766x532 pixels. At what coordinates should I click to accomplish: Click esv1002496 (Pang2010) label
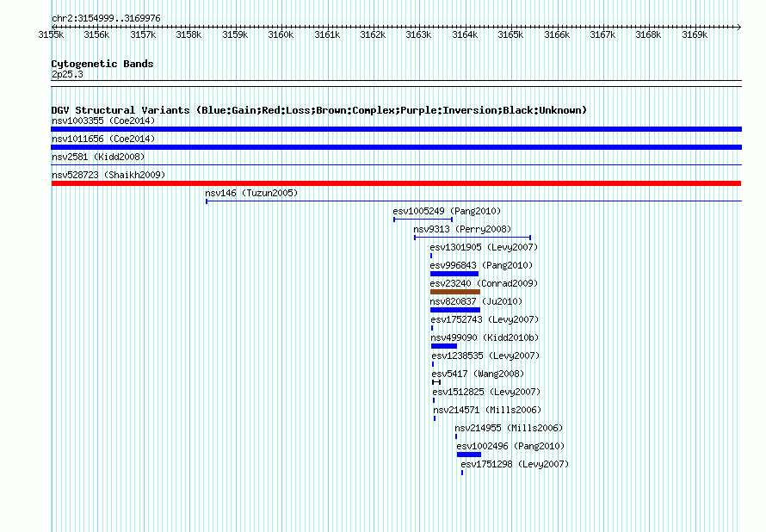(510, 446)
